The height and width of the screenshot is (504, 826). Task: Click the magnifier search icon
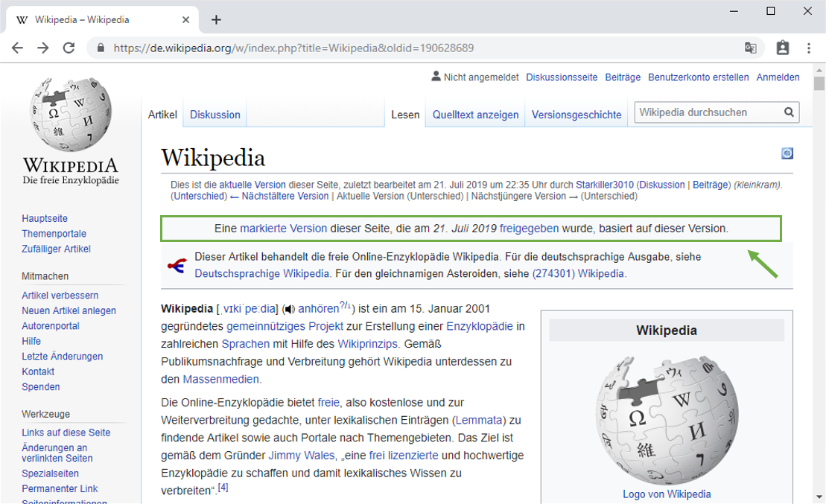pyautogui.click(x=789, y=112)
